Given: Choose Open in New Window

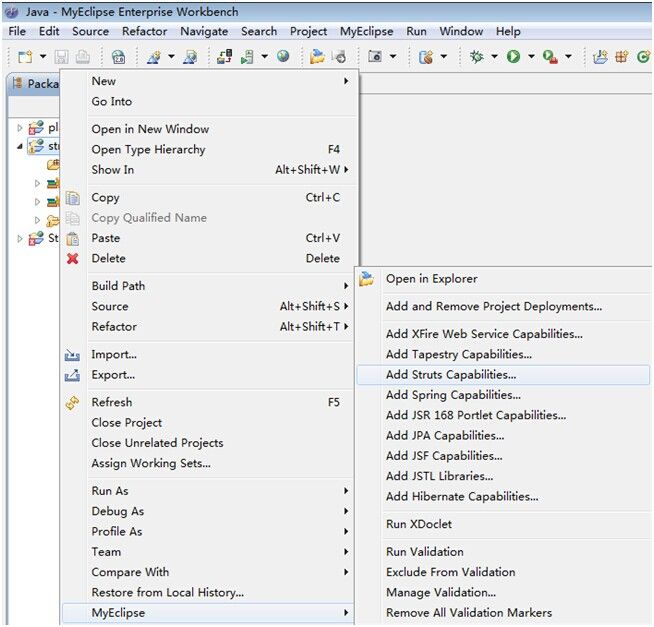Looking at the screenshot, I should [209, 129].
